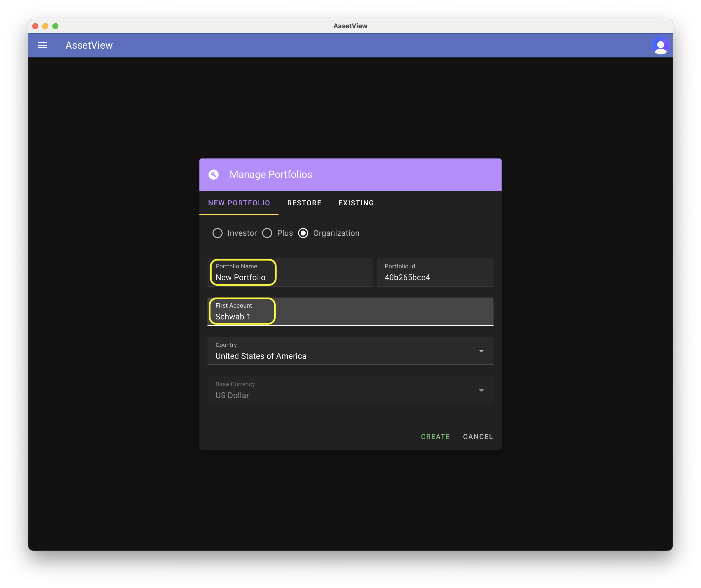Open the hamburger navigation menu

click(x=42, y=45)
